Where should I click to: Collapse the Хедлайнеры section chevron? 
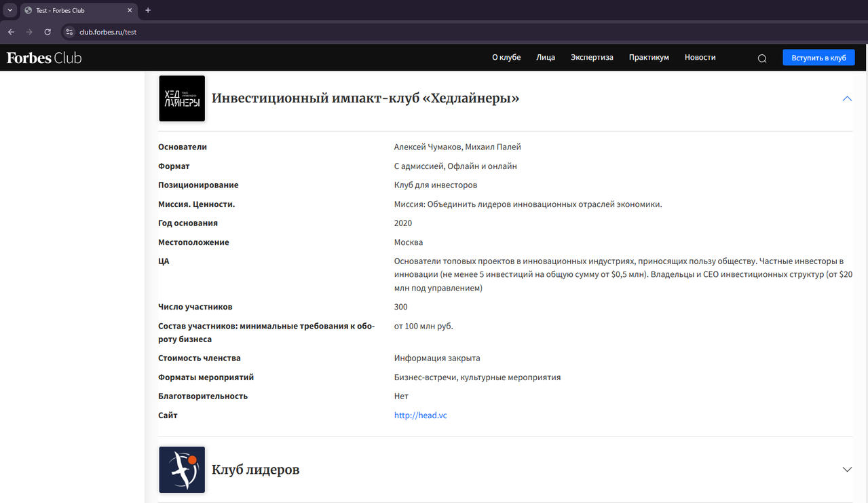point(847,98)
